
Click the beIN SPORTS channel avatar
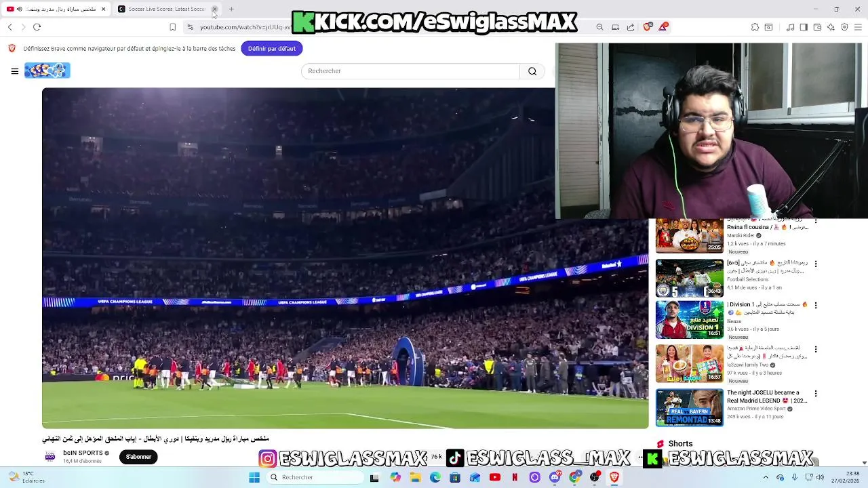50,457
